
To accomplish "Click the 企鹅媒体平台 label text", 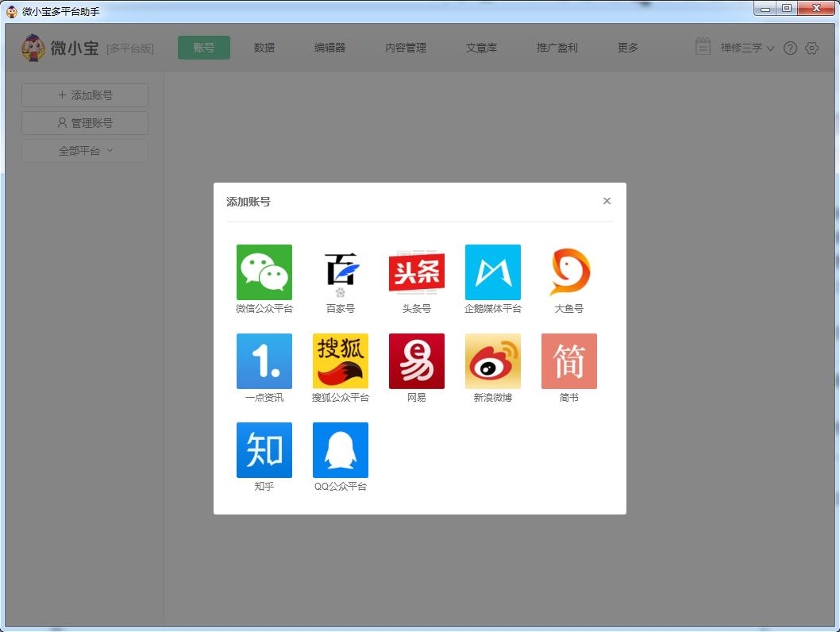I will pos(493,309).
